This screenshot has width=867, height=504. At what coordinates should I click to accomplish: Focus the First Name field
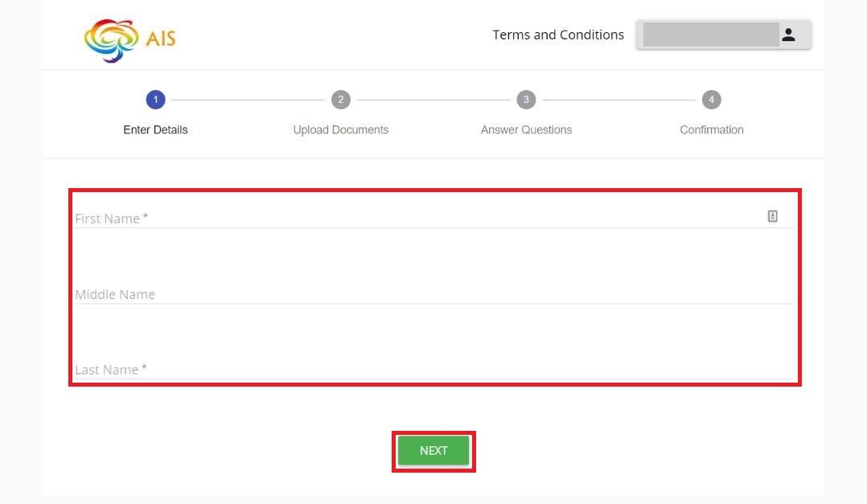pos(434,217)
